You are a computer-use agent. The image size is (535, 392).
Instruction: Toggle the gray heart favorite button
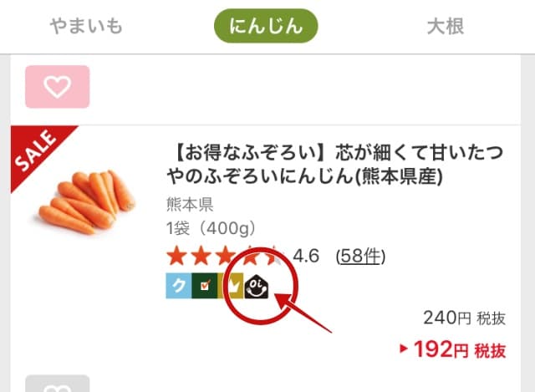click(58, 384)
